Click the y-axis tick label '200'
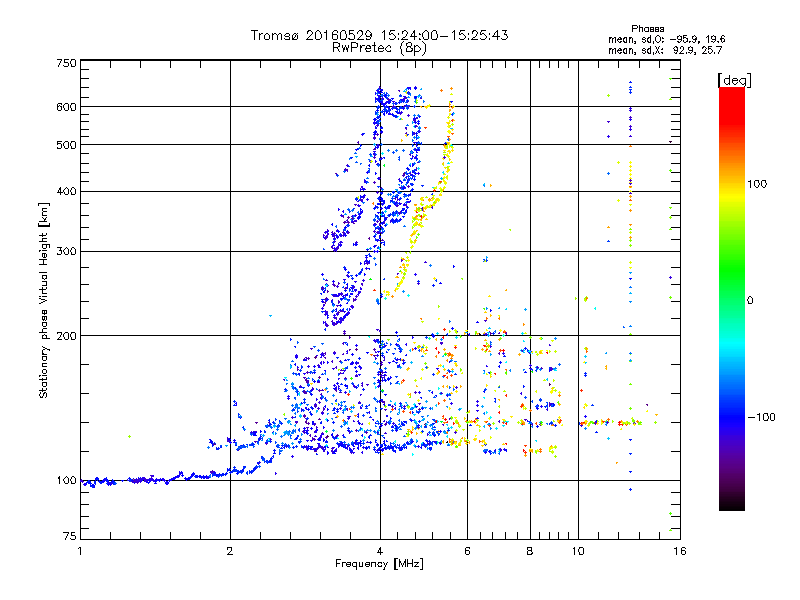The image size is (800, 600). [66, 336]
